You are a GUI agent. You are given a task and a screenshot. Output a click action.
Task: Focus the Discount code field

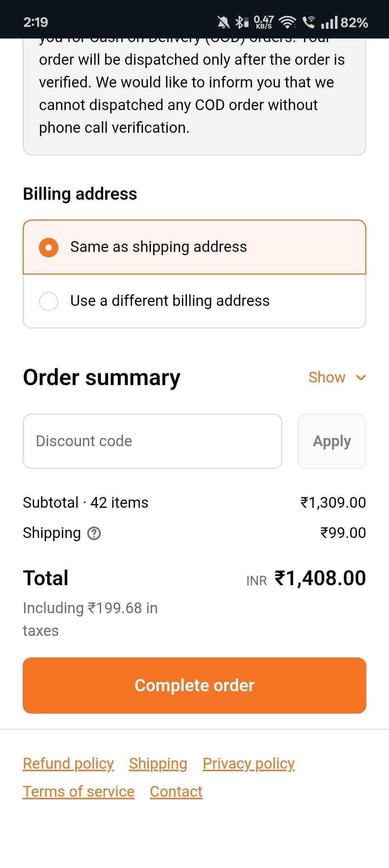[x=152, y=441]
